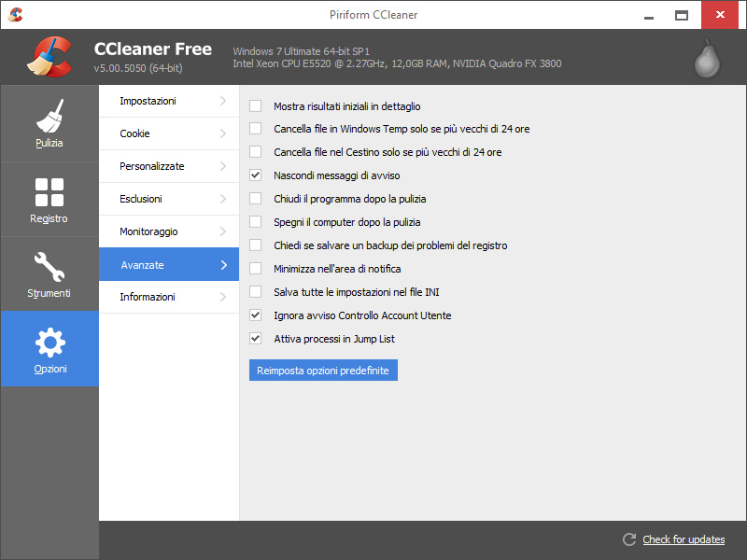Screen dimensions: 747x560
Task: Open the Strumenti wrench icon section
Action: [x=49, y=267]
